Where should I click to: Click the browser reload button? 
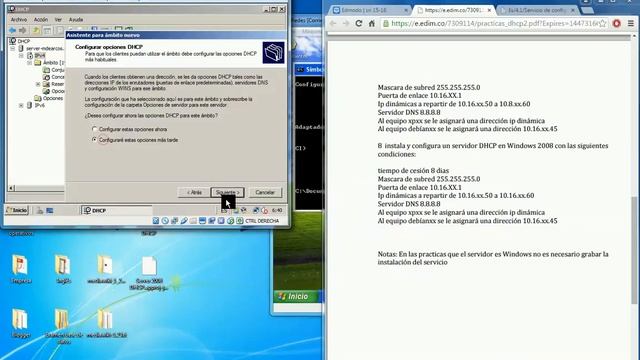pyautogui.click(x=359, y=24)
